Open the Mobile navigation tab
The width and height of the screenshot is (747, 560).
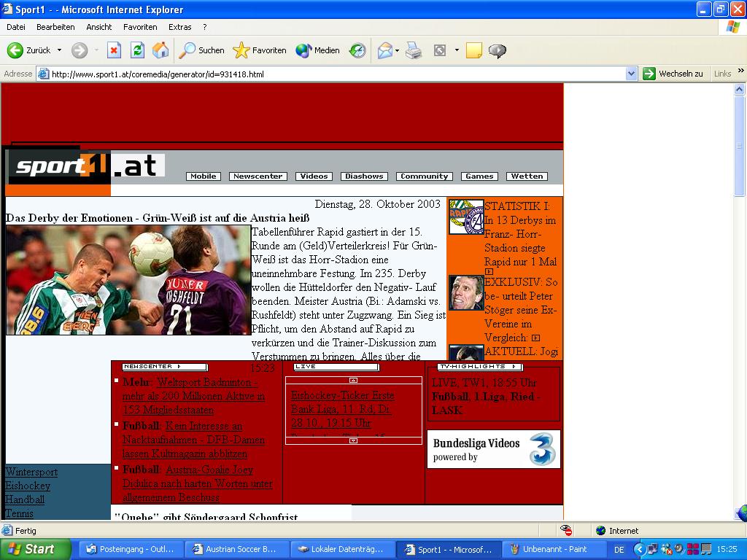[204, 176]
